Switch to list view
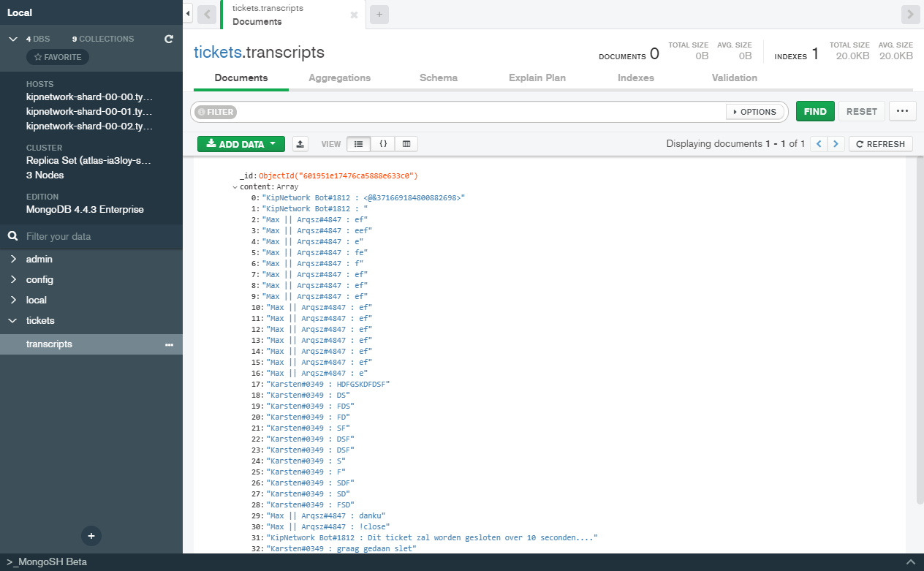The height and width of the screenshot is (571, 924). coord(358,144)
